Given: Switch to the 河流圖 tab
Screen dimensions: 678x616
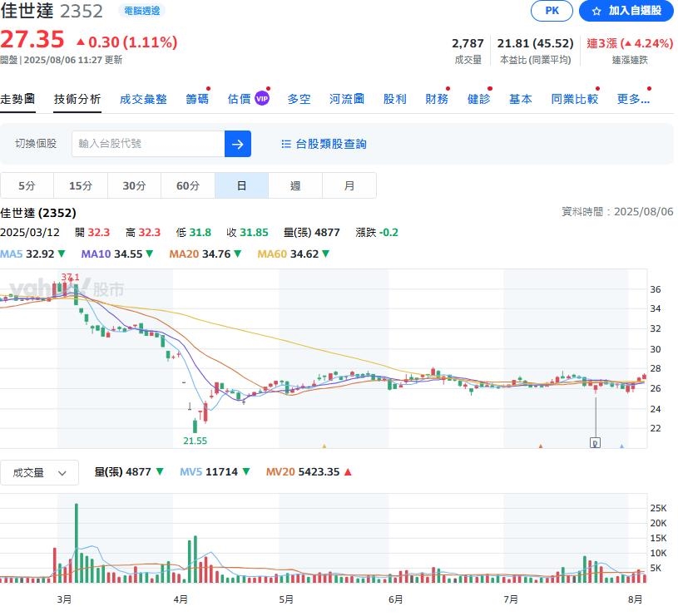Looking at the screenshot, I should (x=348, y=97).
